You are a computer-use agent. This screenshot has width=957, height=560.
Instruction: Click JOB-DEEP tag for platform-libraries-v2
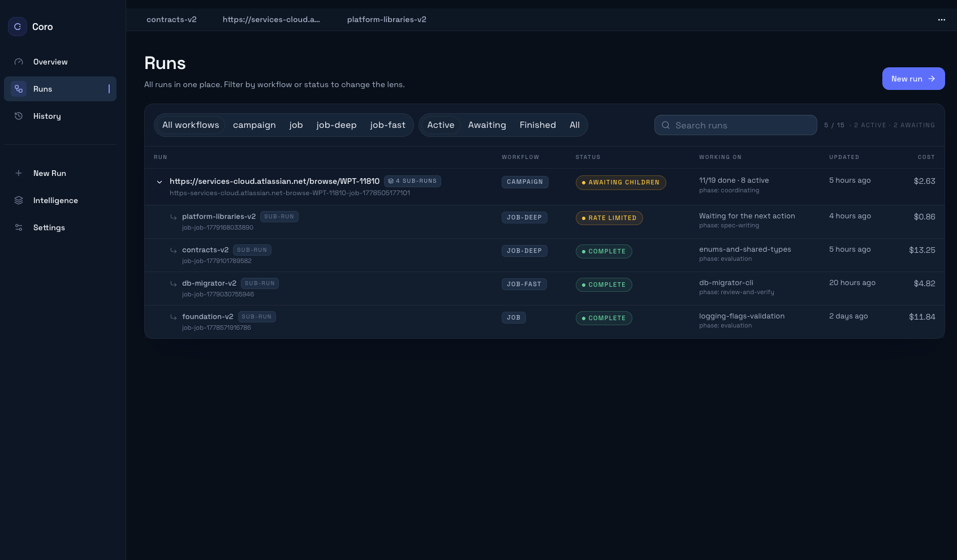(x=524, y=217)
